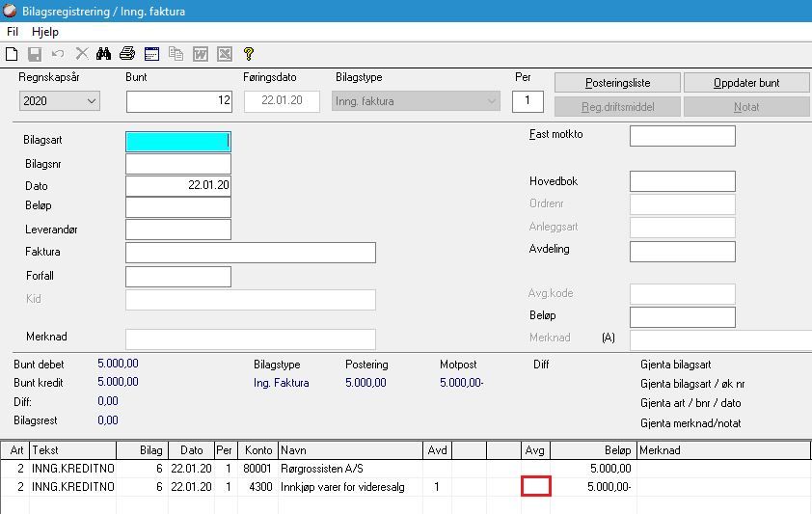This screenshot has width=812, height=514.
Task: Click the Per field showing 1
Action: [x=528, y=101]
